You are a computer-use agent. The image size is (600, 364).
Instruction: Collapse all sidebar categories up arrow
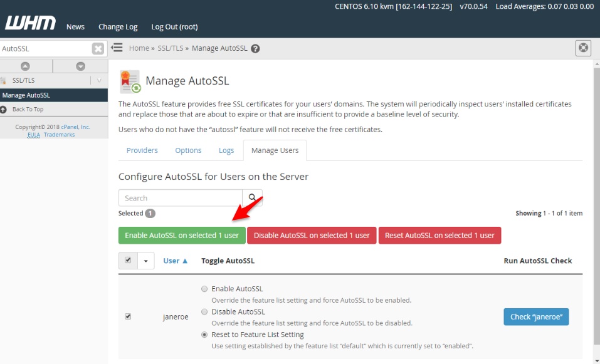pyautogui.click(x=25, y=66)
